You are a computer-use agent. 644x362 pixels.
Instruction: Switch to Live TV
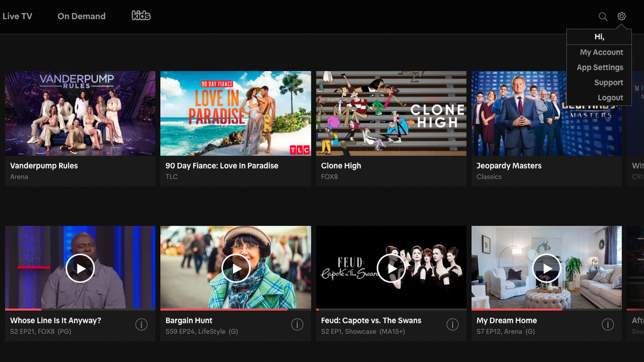click(x=17, y=16)
